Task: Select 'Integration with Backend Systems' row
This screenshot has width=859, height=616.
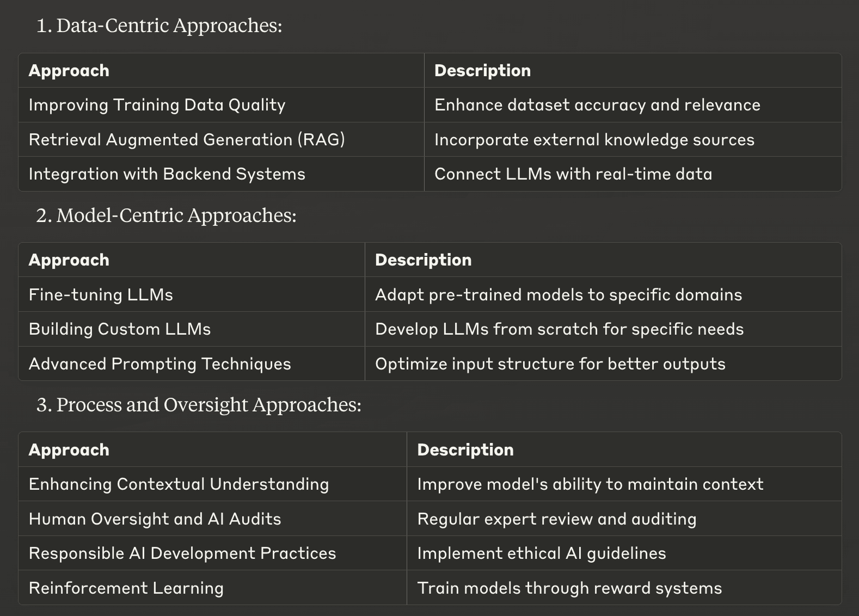Action: click(x=430, y=174)
